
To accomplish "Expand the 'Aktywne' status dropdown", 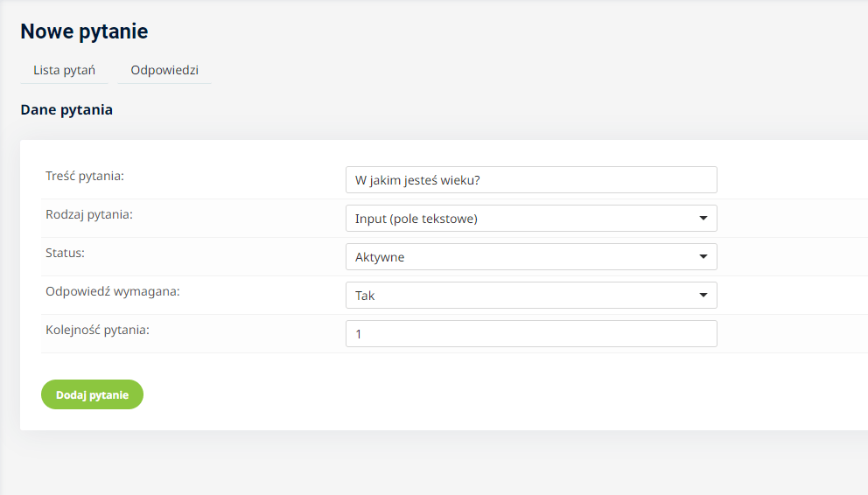I will [530, 257].
